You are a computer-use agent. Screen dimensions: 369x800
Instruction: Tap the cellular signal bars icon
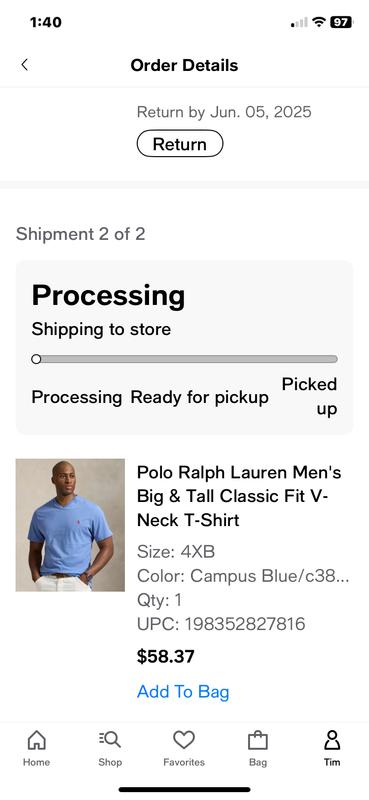tap(299, 22)
